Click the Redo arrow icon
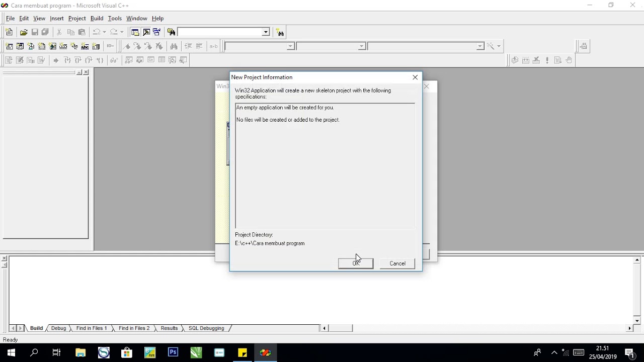644x362 pixels. tap(114, 32)
